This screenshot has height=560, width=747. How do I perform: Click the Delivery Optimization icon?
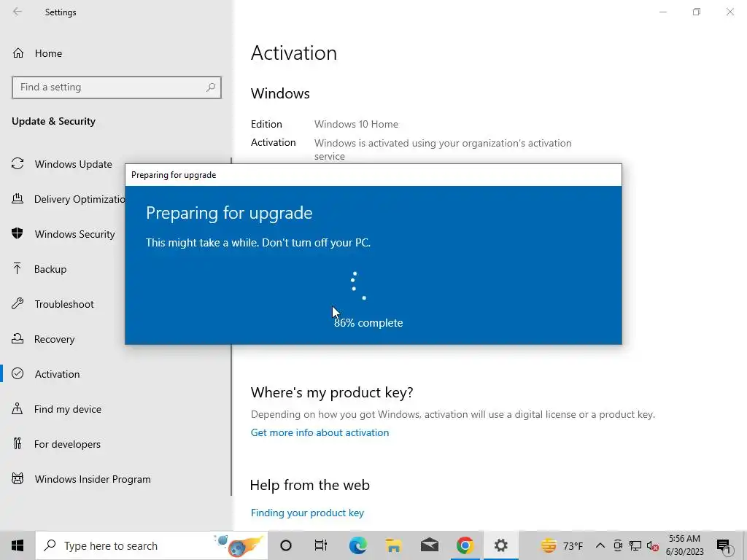point(18,198)
